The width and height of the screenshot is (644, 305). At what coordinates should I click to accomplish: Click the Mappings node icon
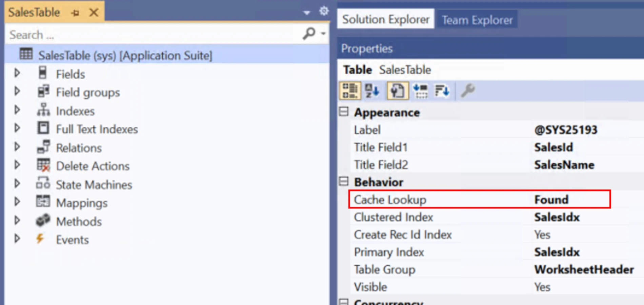43,202
